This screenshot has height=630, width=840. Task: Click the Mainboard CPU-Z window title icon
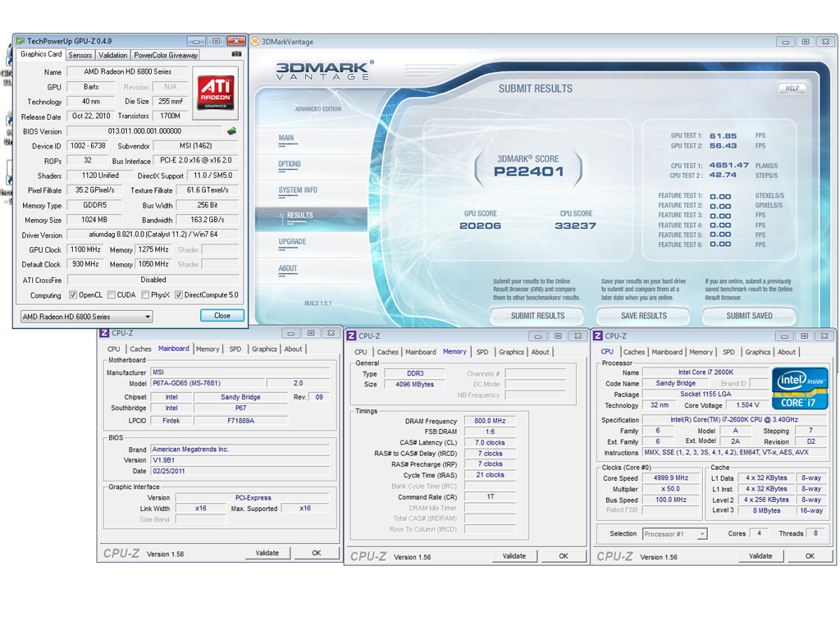[104, 333]
